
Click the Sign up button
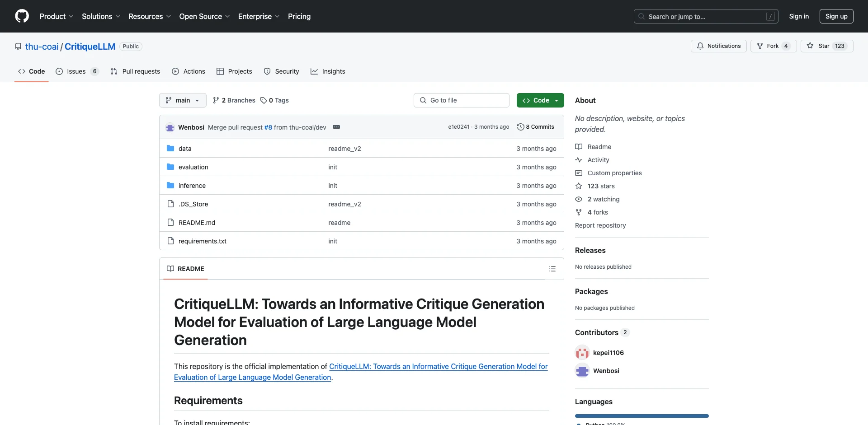pyautogui.click(x=836, y=16)
